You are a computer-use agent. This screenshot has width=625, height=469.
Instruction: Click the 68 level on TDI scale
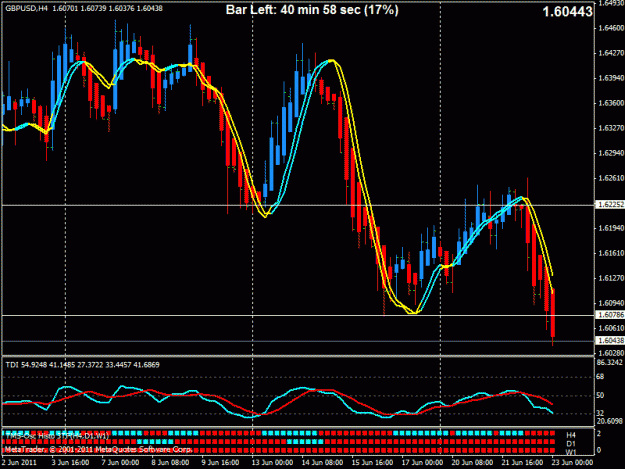[600, 377]
